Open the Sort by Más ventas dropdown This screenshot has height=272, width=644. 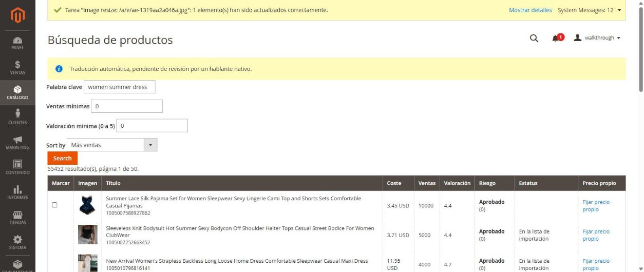pyautogui.click(x=112, y=145)
